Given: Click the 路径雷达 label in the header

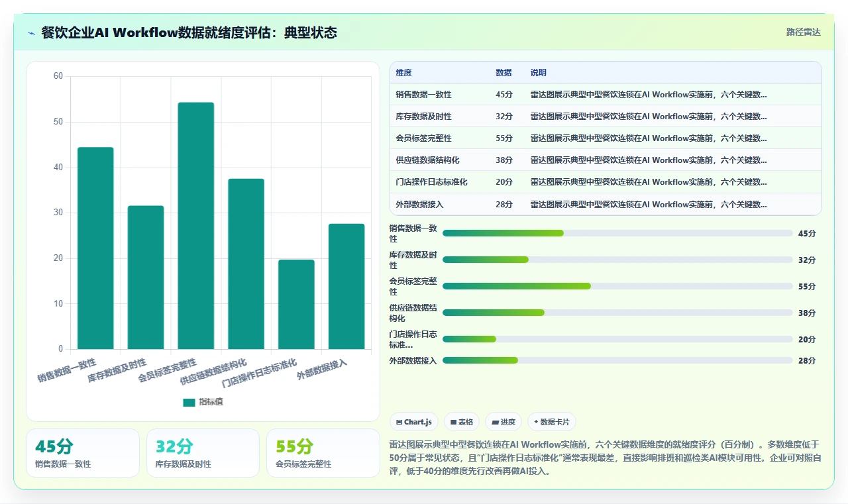Looking at the screenshot, I should point(803,32).
